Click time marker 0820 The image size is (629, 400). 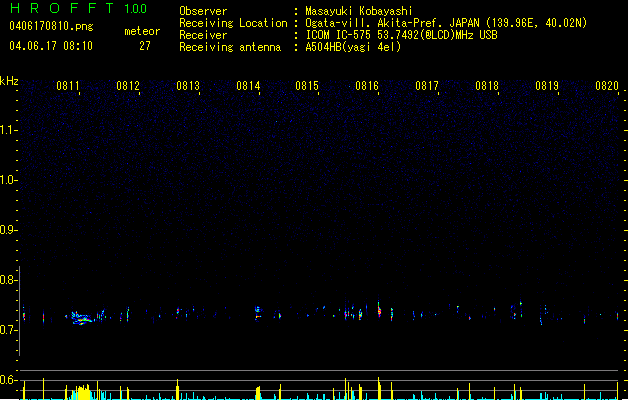pyautogui.click(x=607, y=86)
